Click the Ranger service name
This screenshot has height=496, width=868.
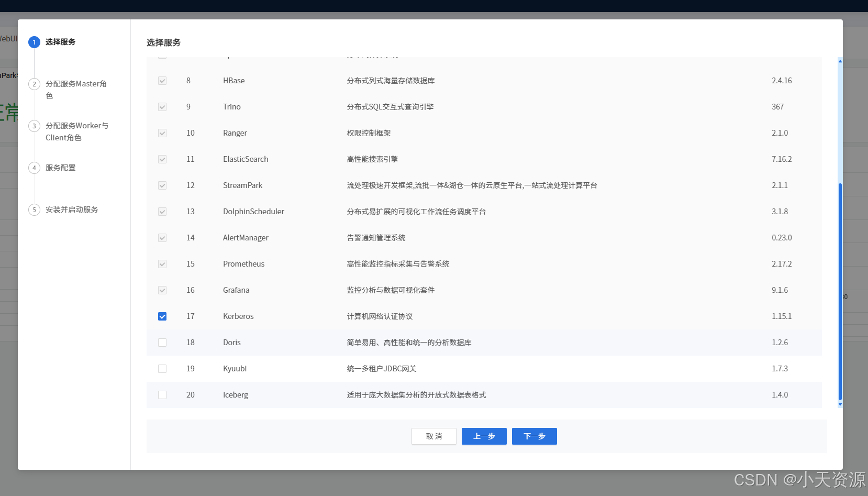[235, 133]
